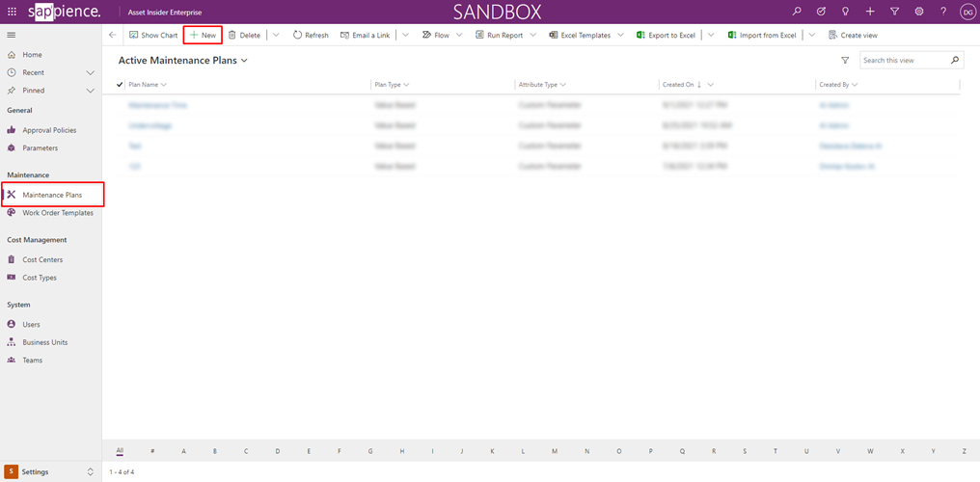Open the lightbulb assistant icon

pyautogui.click(x=846, y=12)
